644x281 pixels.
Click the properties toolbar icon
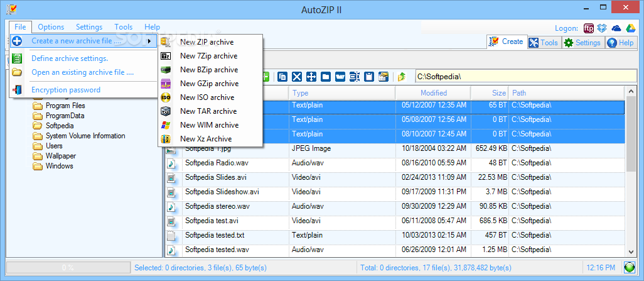[383, 77]
